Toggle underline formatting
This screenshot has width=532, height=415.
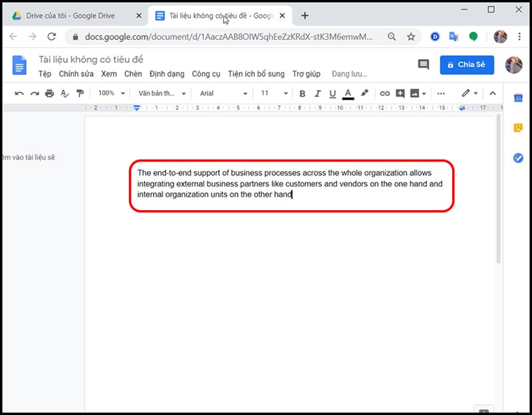tap(332, 93)
